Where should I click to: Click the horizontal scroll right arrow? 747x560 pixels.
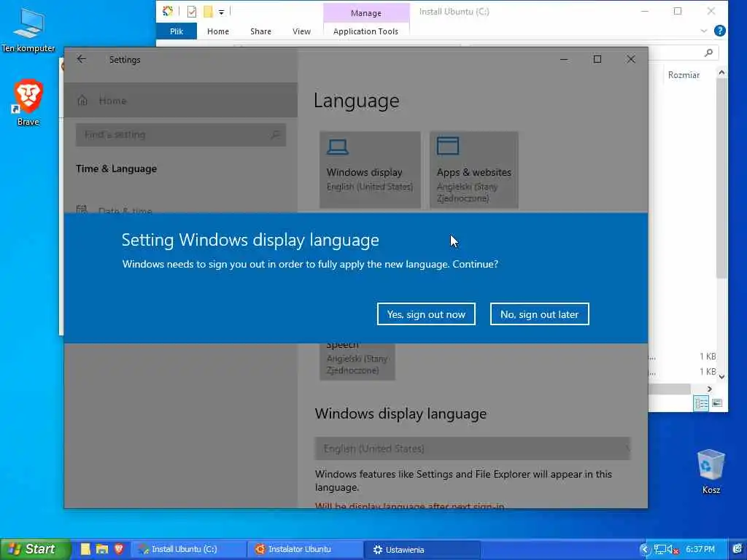pyautogui.click(x=710, y=389)
